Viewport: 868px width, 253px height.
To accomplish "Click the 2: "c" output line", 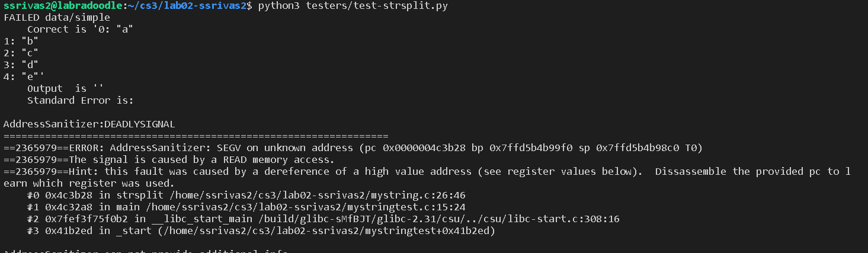I will 21,53.
